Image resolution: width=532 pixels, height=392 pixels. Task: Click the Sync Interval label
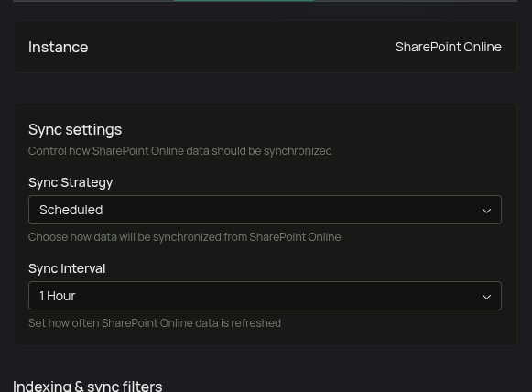pos(67,268)
